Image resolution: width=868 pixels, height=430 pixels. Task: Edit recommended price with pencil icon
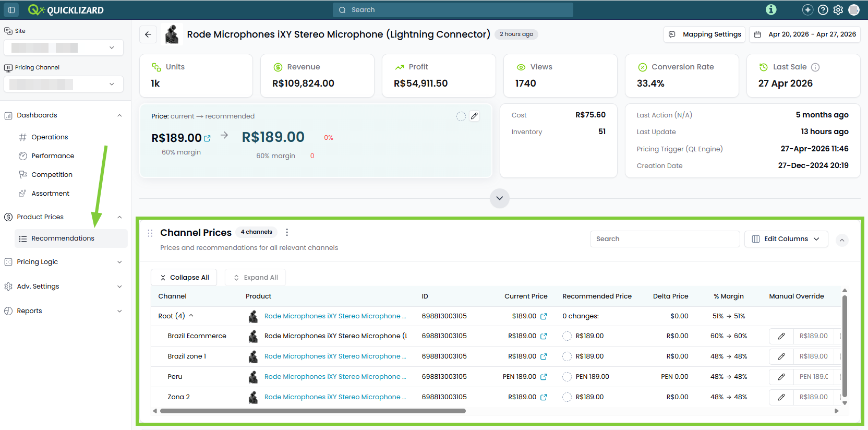[x=474, y=116]
